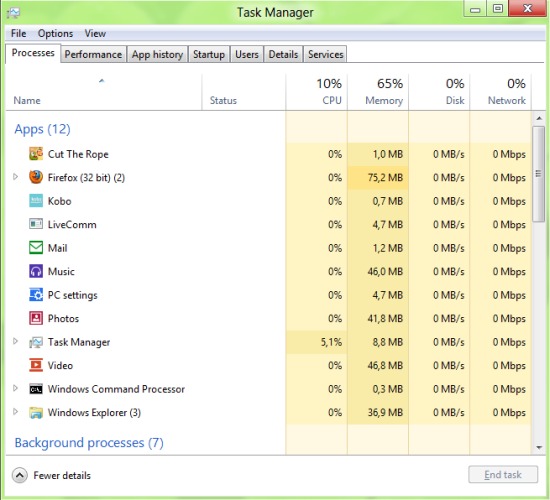Switch to the Processes tab
This screenshot has width=550, height=500.
coord(33,53)
